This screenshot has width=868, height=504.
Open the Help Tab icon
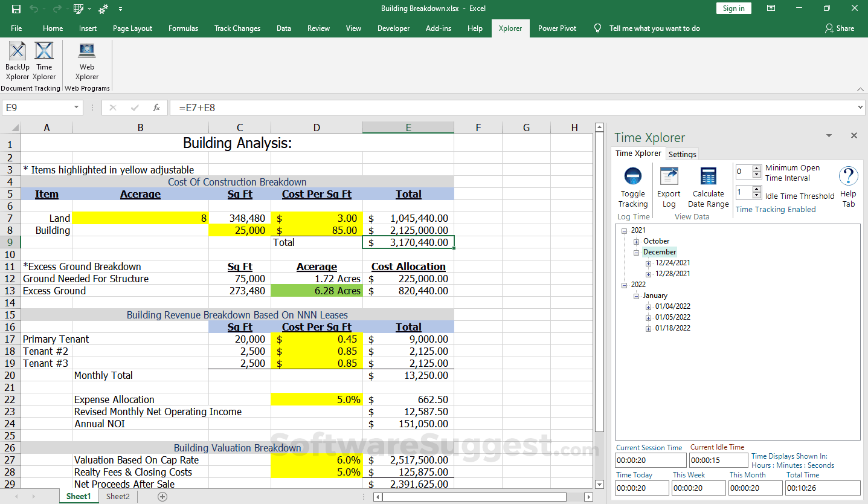(848, 176)
